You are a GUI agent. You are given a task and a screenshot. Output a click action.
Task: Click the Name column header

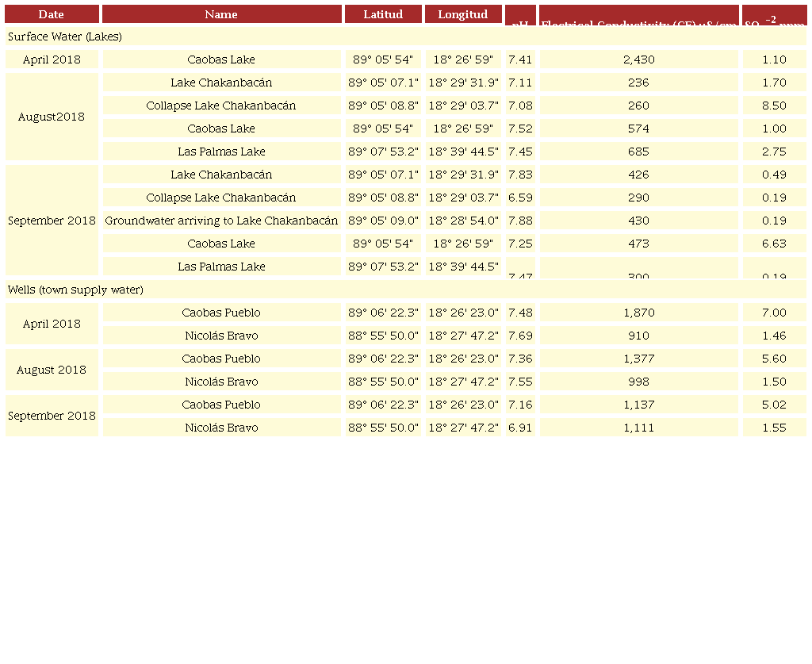tap(221, 14)
